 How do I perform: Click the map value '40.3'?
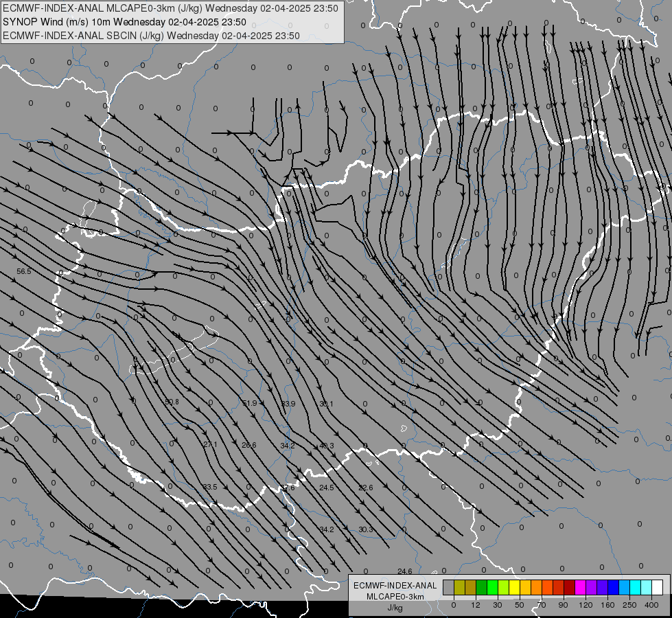pos(327,446)
